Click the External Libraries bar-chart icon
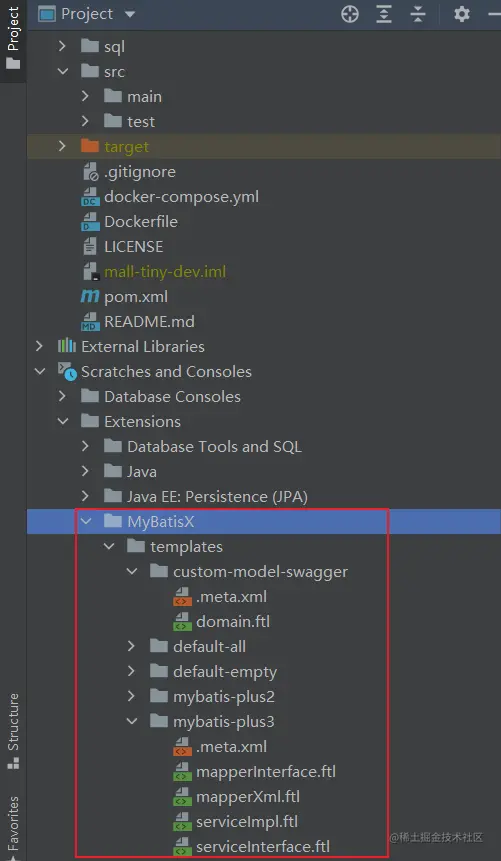This screenshot has width=501, height=861. click(66, 346)
